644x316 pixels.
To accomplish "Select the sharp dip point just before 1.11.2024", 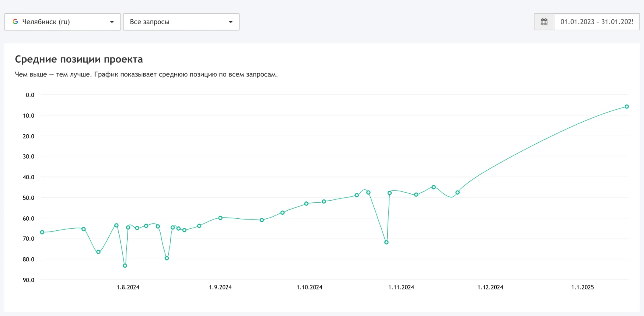I will 386,242.
